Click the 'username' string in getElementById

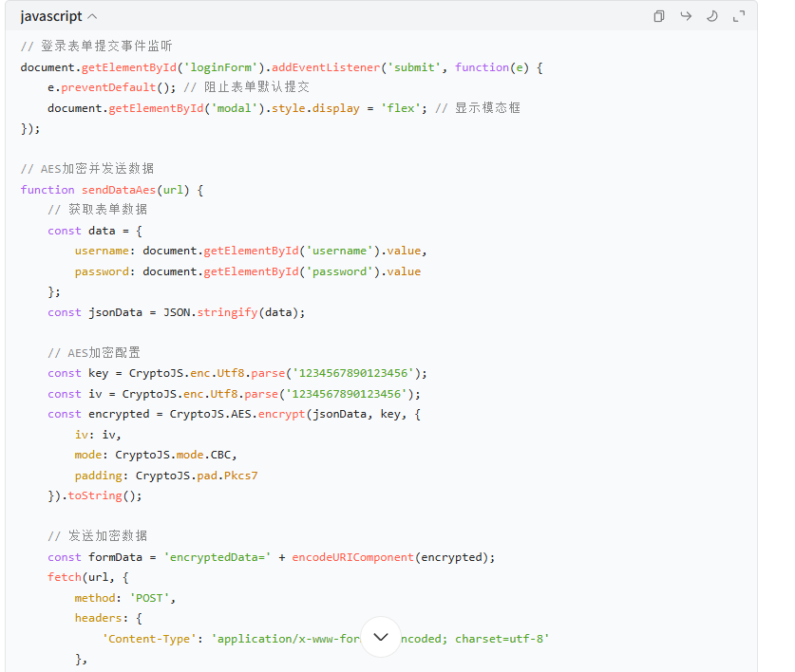tap(339, 251)
